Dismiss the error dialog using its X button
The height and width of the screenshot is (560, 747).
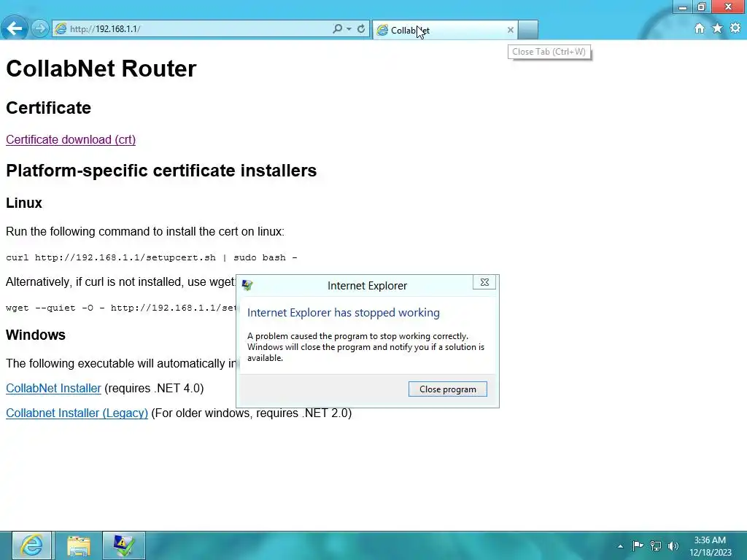pyautogui.click(x=484, y=282)
